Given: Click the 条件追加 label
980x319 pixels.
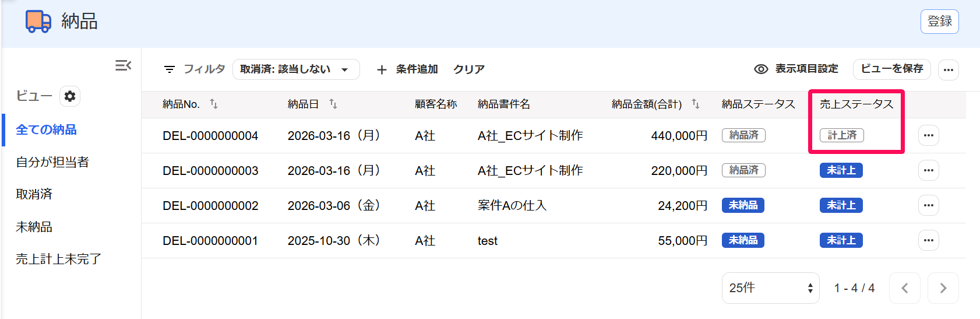Looking at the screenshot, I should [417, 69].
